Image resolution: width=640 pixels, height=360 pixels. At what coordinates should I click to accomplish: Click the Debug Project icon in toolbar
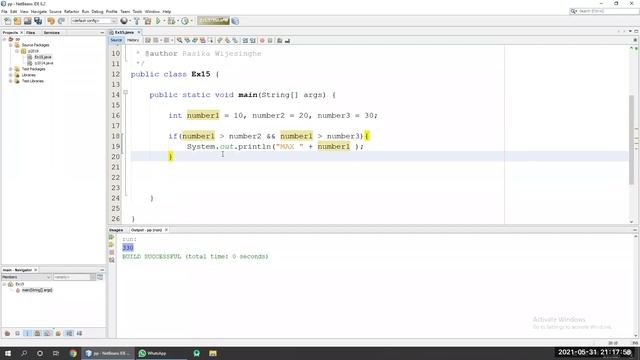coord(171,21)
